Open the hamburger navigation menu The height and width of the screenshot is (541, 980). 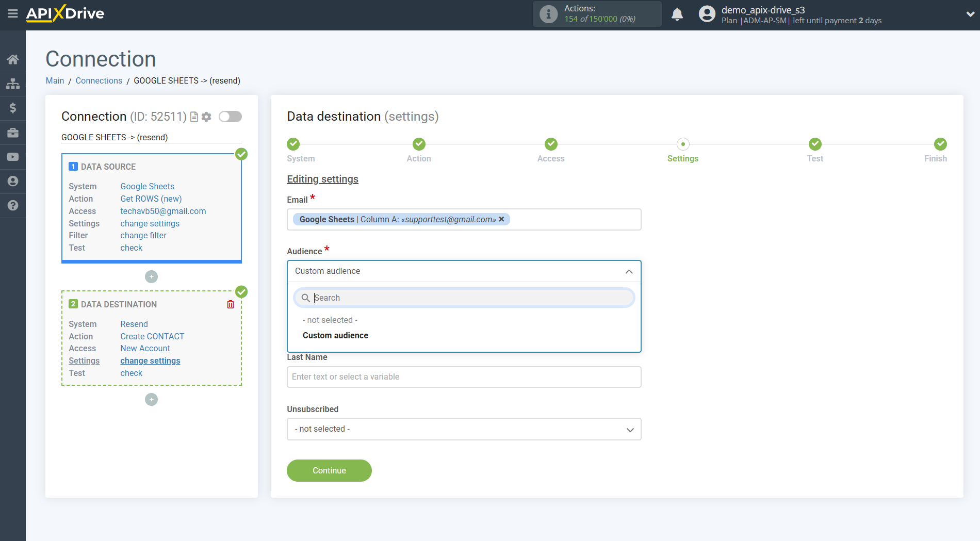(x=13, y=14)
